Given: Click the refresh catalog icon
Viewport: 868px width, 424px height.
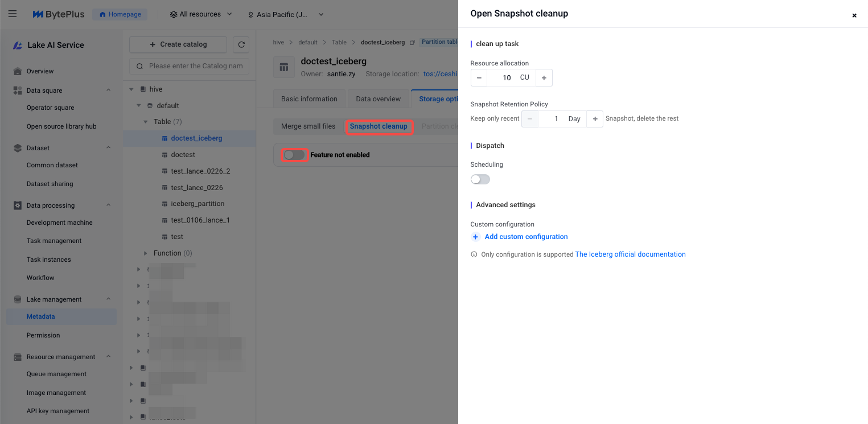Looking at the screenshot, I should click(x=241, y=44).
